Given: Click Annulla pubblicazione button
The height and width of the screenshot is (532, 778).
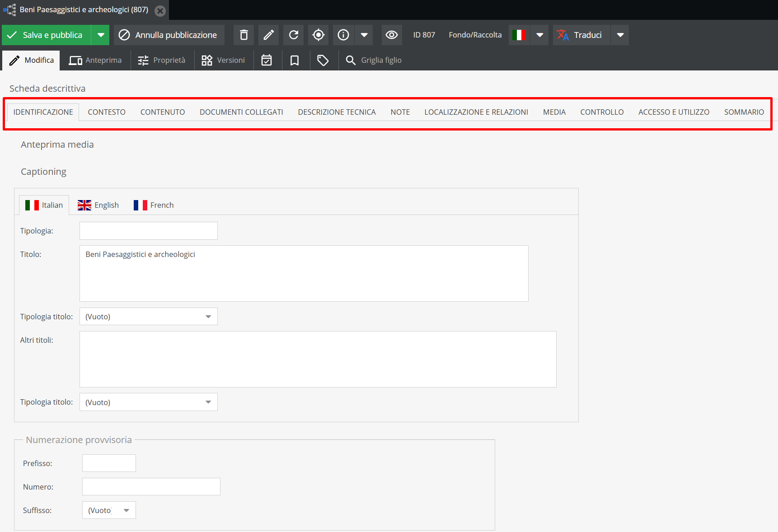Looking at the screenshot, I should pos(169,35).
